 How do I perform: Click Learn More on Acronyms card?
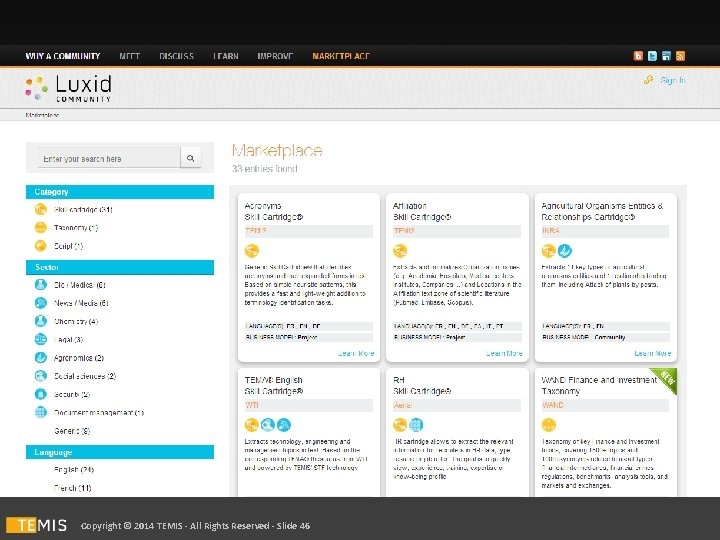[356, 354]
